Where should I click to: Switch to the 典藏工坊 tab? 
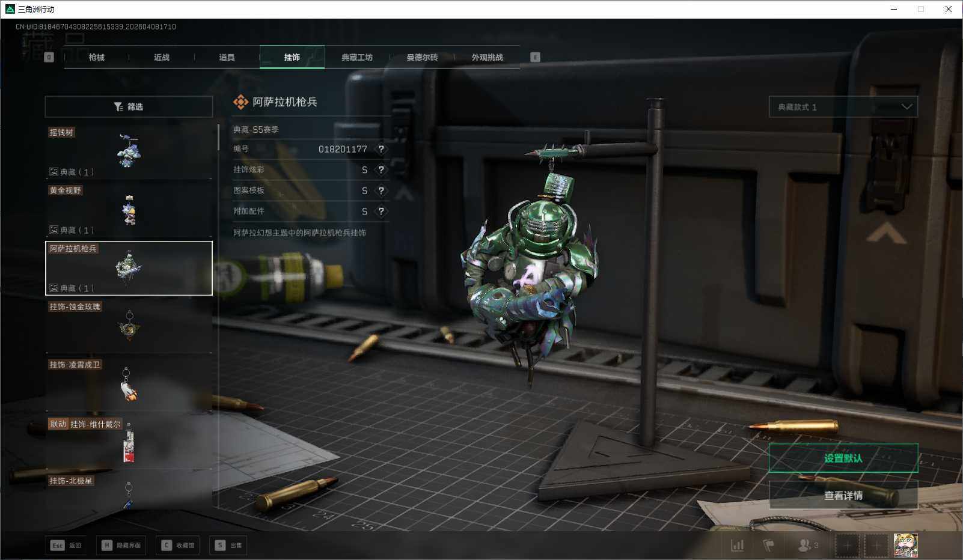(x=357, y=58)
